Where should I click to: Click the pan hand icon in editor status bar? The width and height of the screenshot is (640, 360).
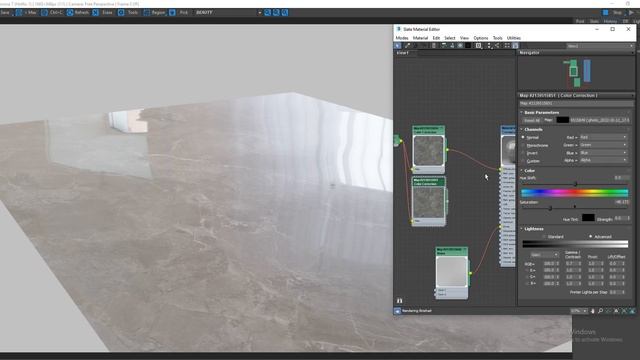click(593, 311)
